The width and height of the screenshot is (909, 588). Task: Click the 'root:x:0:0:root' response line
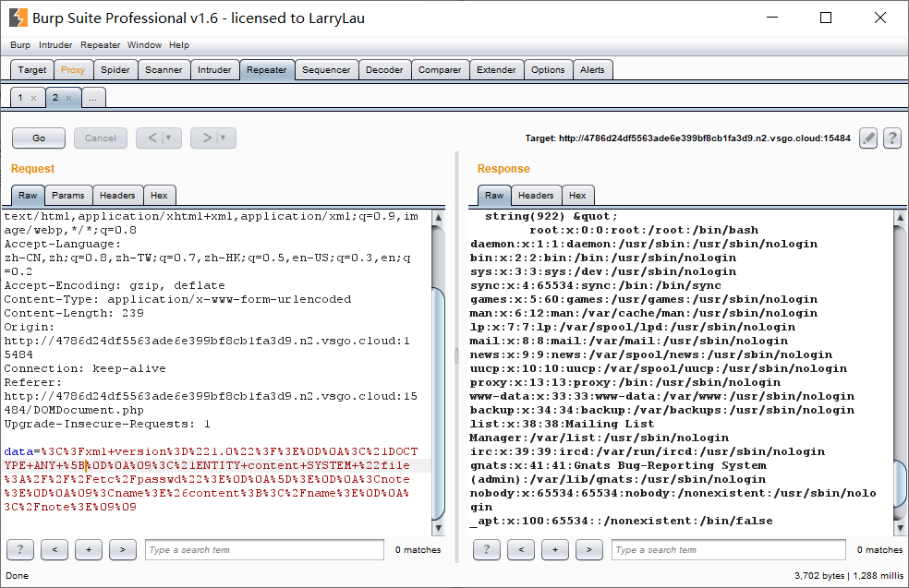coord(644,230)
